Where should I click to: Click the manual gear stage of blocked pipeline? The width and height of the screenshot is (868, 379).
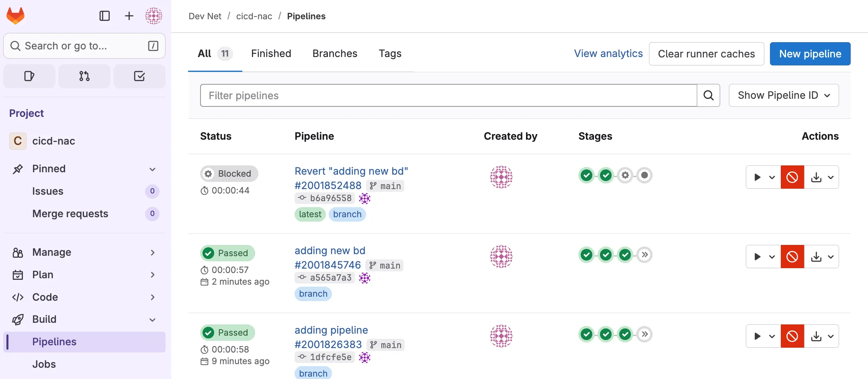coord(625,175)
